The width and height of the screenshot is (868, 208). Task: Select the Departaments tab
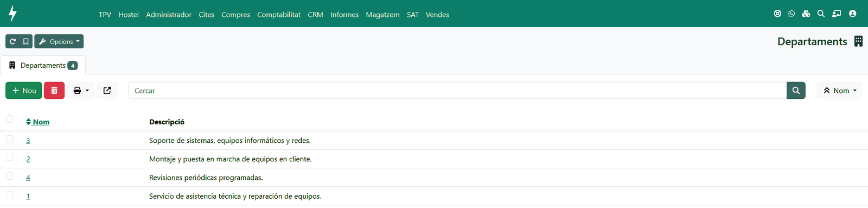pos(43,65)
